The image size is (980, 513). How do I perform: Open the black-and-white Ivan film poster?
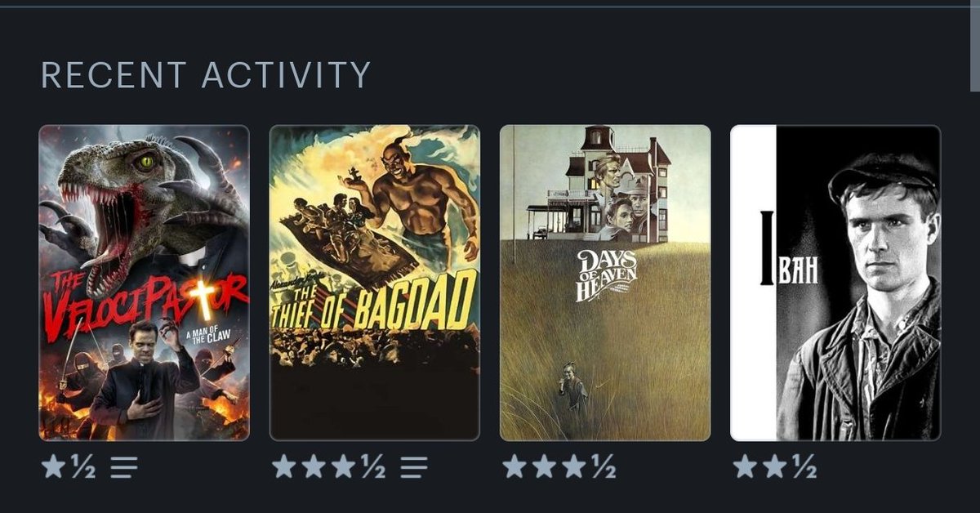click(835, 283)
